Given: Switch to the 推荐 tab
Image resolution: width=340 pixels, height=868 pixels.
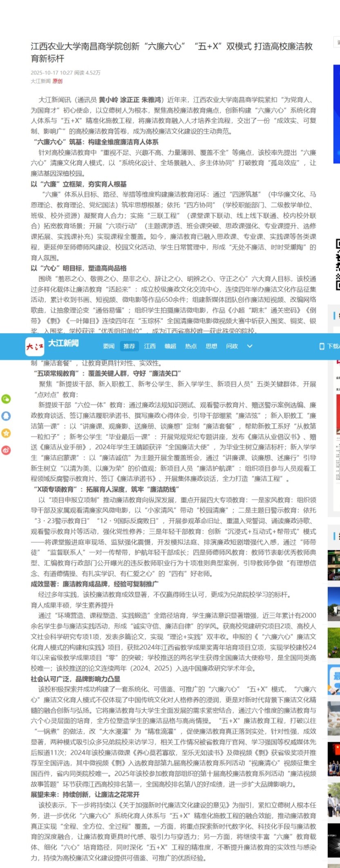Looking at the screenshot, I should point(129,346).
